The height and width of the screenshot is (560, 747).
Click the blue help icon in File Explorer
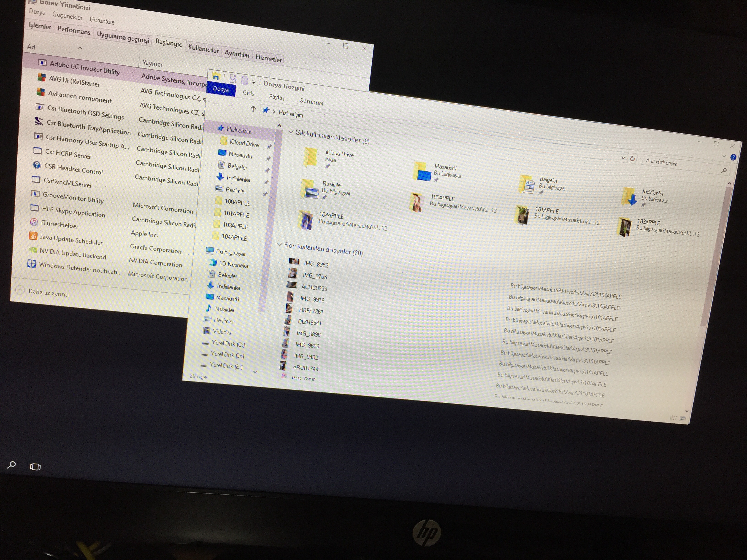[733, 157]
